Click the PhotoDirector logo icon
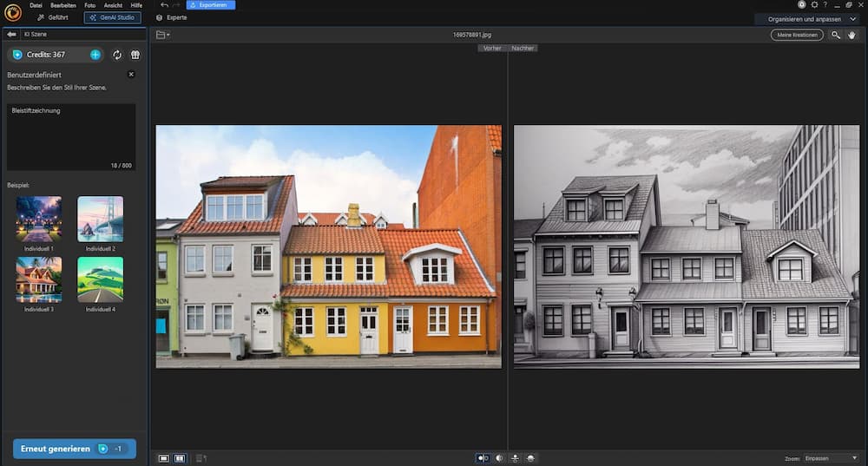Image resolution: width=868 pixels, height=466 pixels. (13, 11)
